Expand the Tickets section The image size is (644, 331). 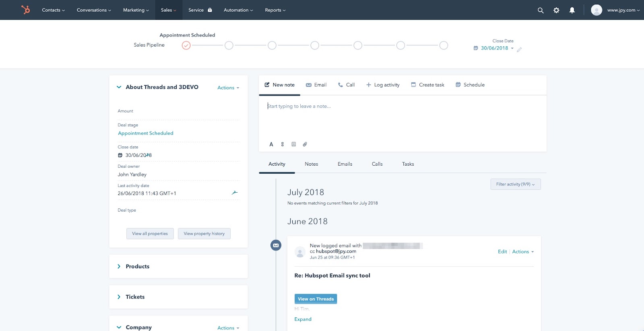click(119, 297)
